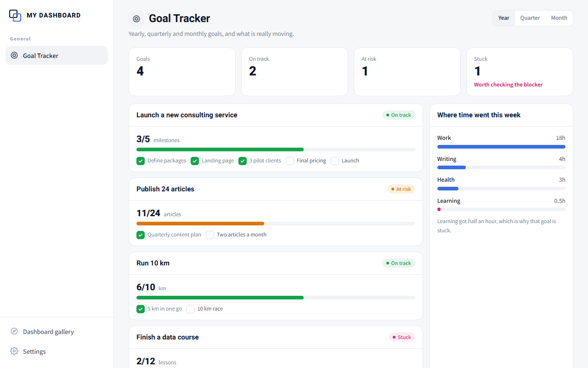Toggle the Quarterly content plan checkbox
Viewport: 588px width, 368px height.
click(141, 235)
